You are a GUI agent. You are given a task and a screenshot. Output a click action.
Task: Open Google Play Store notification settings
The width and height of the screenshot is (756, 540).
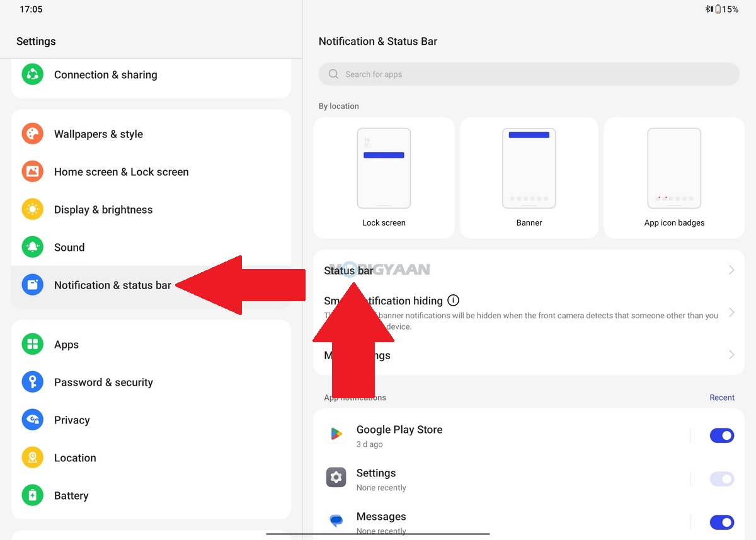[x=399, y=435]
